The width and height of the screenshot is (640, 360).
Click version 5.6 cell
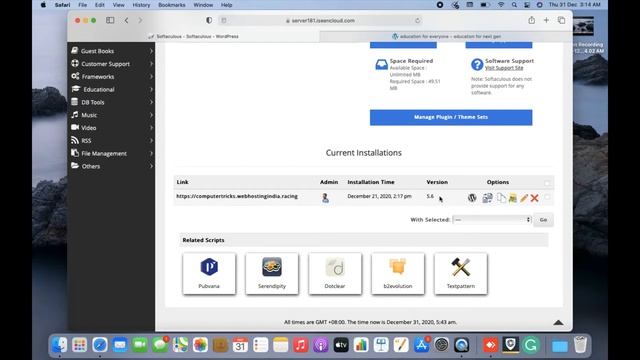[430, 196]
